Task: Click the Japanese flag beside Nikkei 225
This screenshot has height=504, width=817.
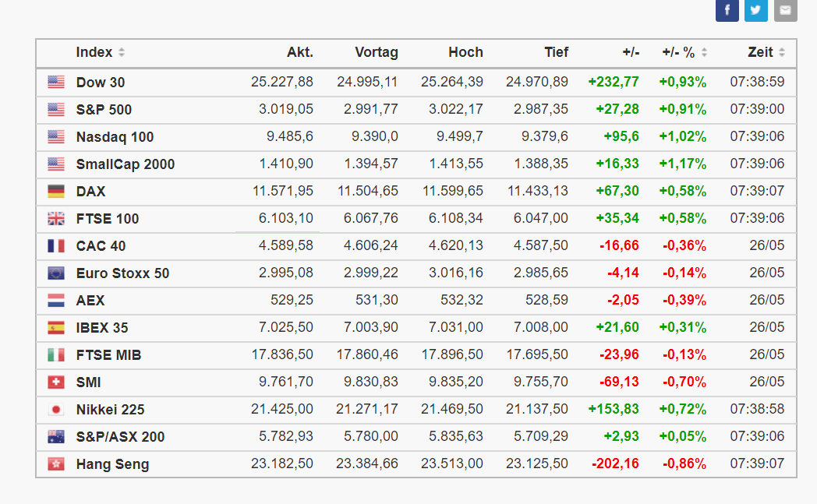Action: pos(56,409)
